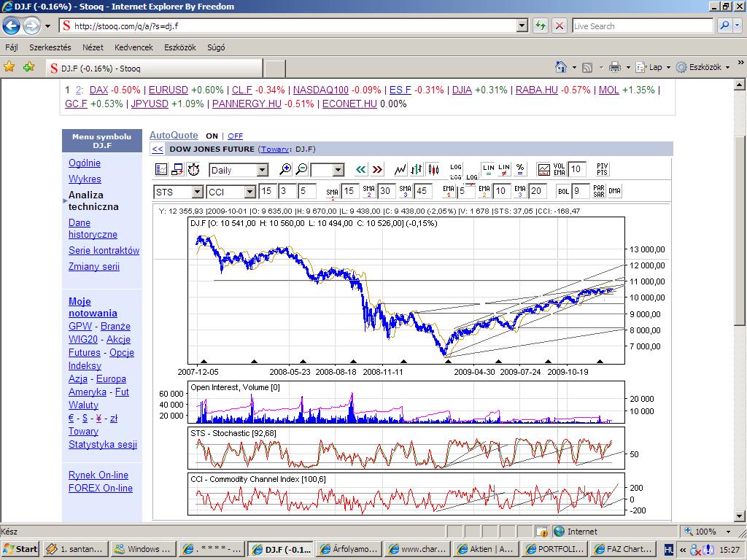
Task: Open the Szerkesztés menu
Action: click(50, 47)
